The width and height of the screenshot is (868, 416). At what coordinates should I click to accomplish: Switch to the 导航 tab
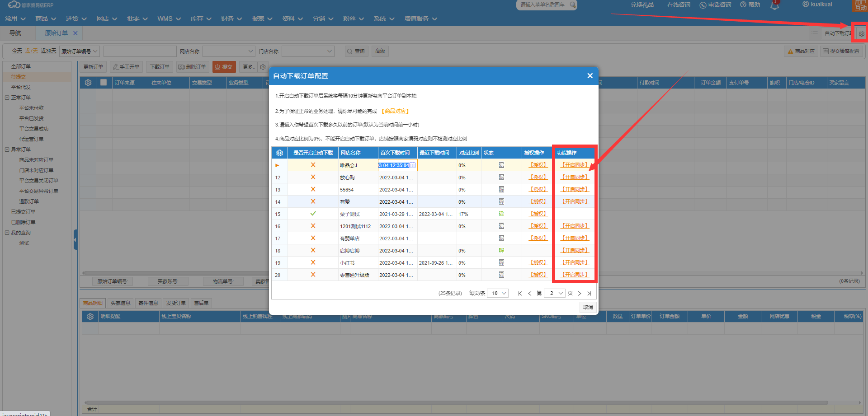point(15,33)
